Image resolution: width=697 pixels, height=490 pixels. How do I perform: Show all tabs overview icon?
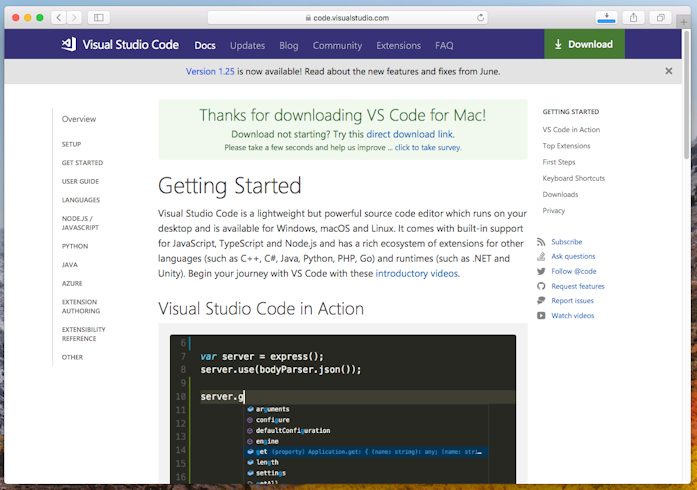(x=661, y=18)
